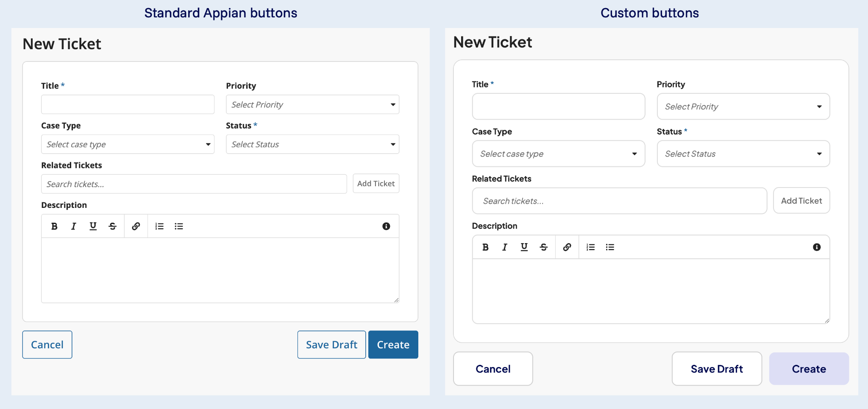Toggle Strikethrough in the Standard form's description toolbar
Screen dimensions: 868x409
click(x=112, y=226)
